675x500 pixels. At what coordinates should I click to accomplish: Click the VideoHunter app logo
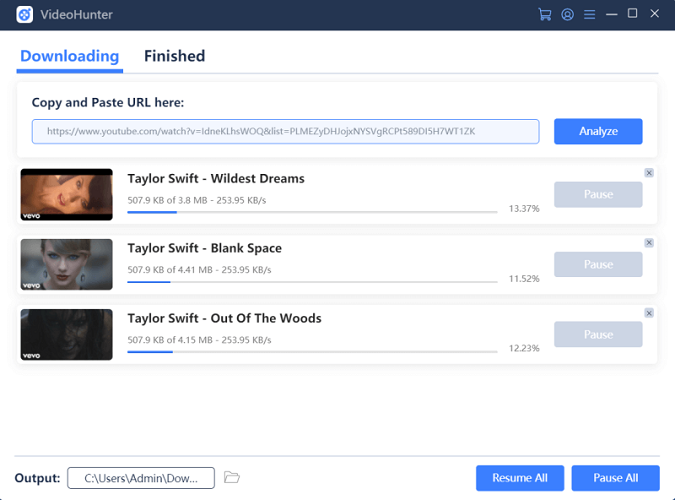coord(25,14)
